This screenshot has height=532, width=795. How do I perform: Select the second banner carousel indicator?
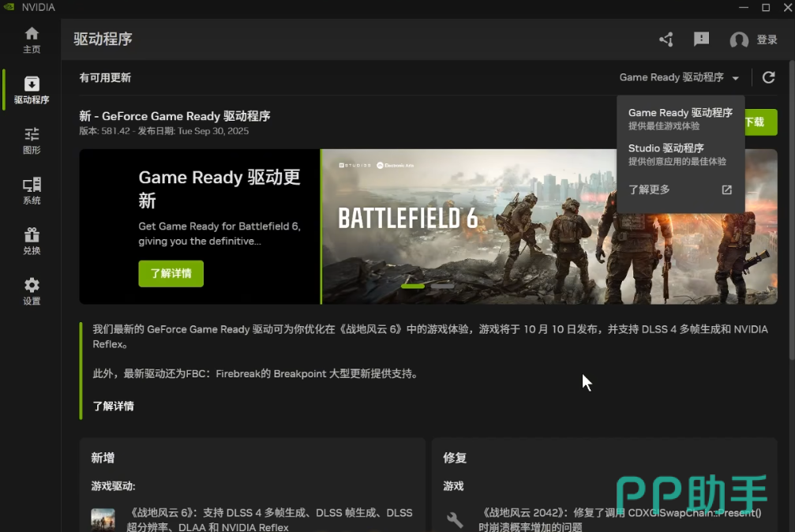tap(442, 286)
